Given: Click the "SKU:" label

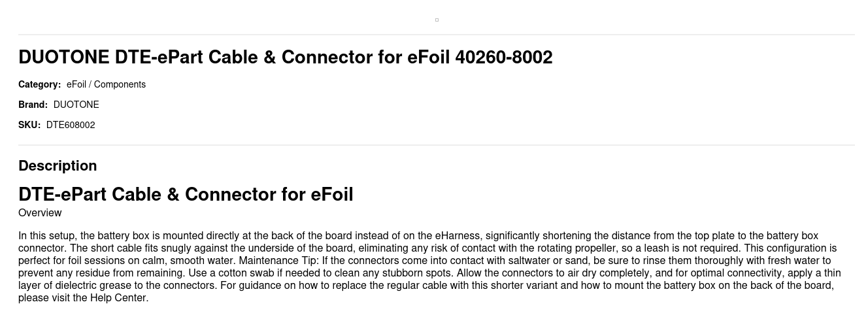Looking at the screenshot, I should (x=29, y=125).
